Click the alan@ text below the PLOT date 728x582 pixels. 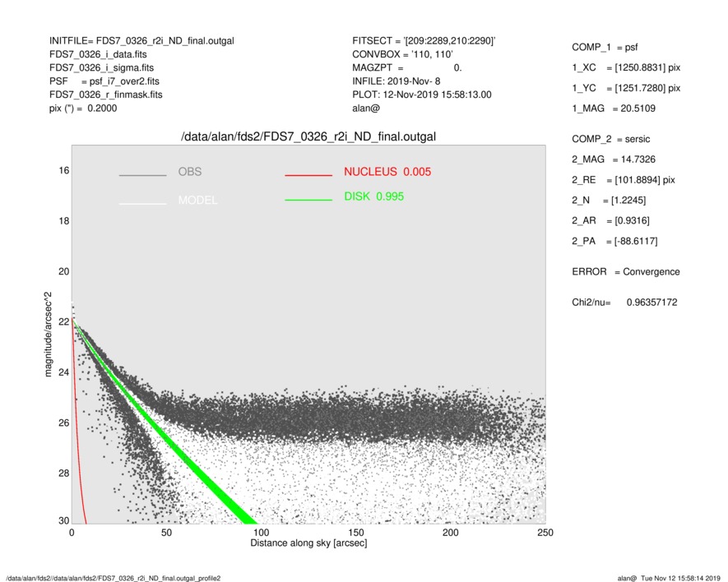(366, 109)
